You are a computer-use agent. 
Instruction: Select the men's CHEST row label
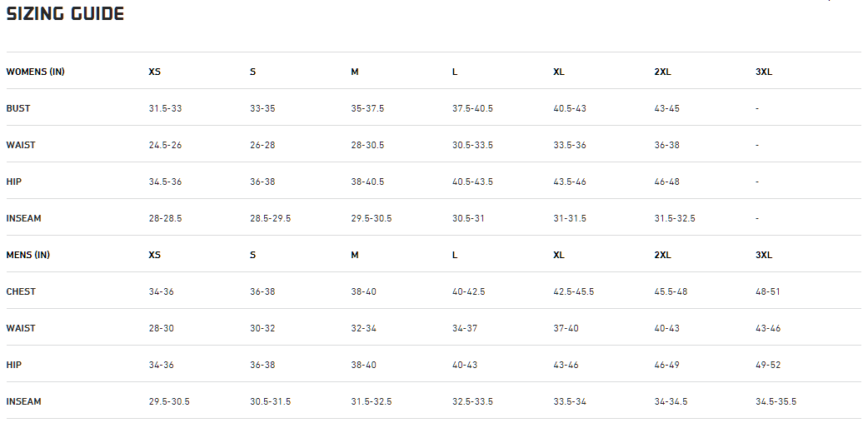pyautogui.click(x=20, y=291)
